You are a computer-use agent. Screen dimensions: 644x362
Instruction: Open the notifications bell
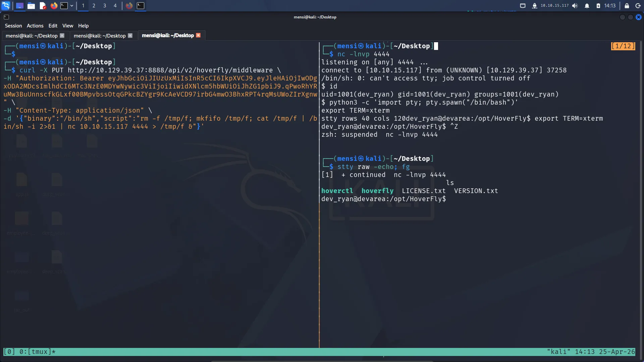click(587, 6)
